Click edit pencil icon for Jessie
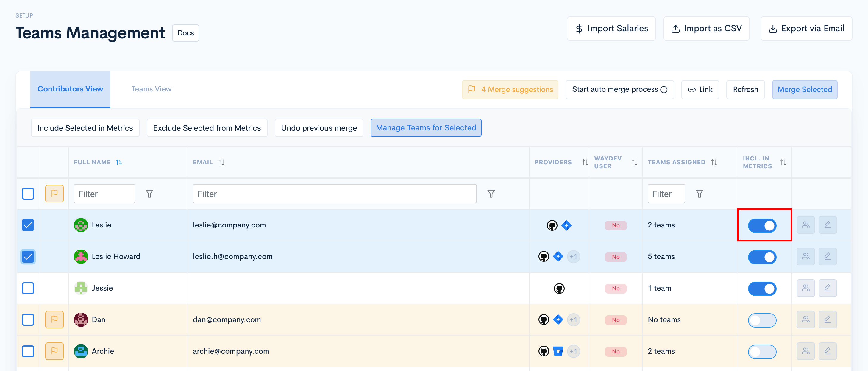This screenshot has width=868, height=371. (x=827, y=288)
